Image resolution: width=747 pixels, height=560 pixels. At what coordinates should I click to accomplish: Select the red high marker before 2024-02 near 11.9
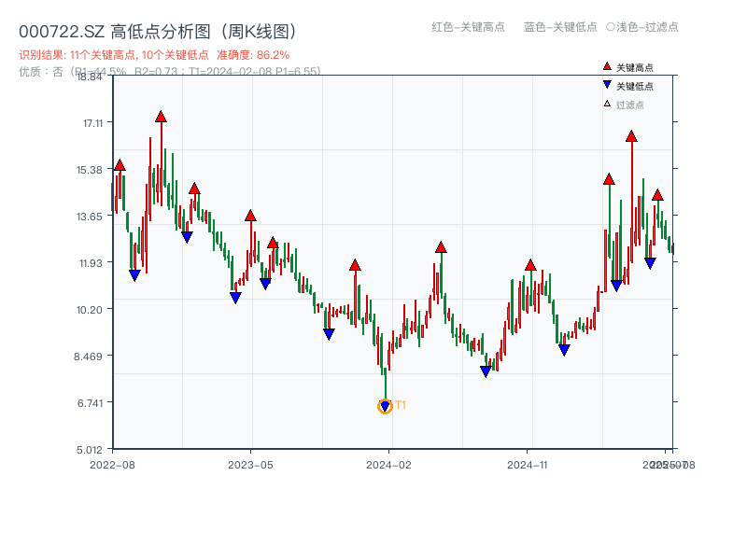click(x=355, y=265)
